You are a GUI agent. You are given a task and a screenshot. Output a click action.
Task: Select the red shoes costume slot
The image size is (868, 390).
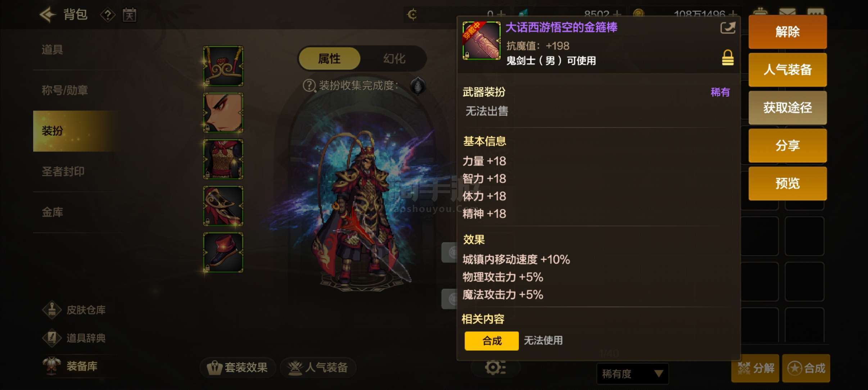point(223,252)
